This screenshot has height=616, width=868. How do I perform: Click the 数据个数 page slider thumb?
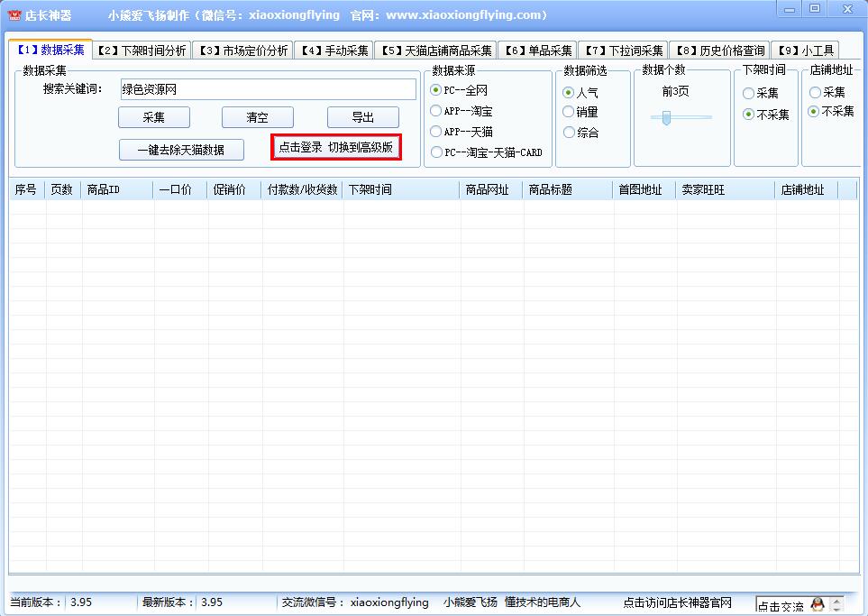pos(666,117)
